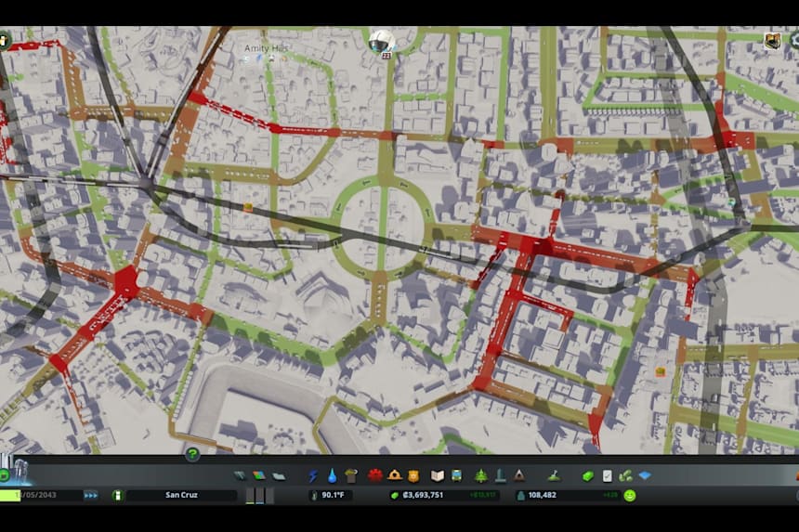Click the top-left green info views button
Image resolution: width=799 pixels, height=532 pixels.
pyautogui.click(x=4, y=40)
